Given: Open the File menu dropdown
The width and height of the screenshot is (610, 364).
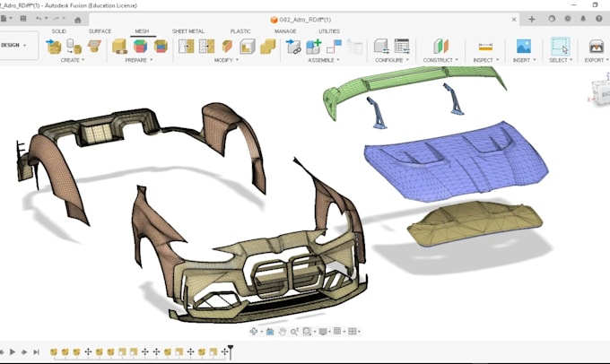Looking at the screenshot, I should point(6,18).
